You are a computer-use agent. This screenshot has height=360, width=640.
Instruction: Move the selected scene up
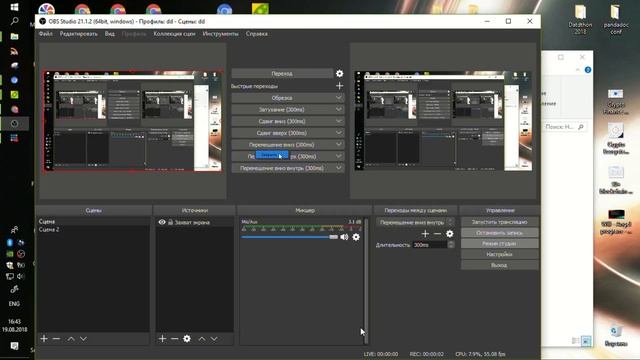tap(71, 339)
